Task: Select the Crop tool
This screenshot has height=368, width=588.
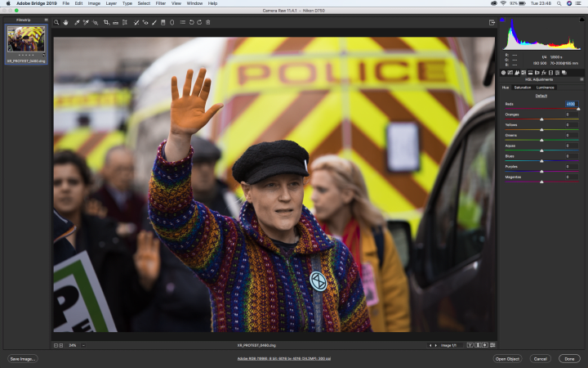Action: [x=106, y=23]
